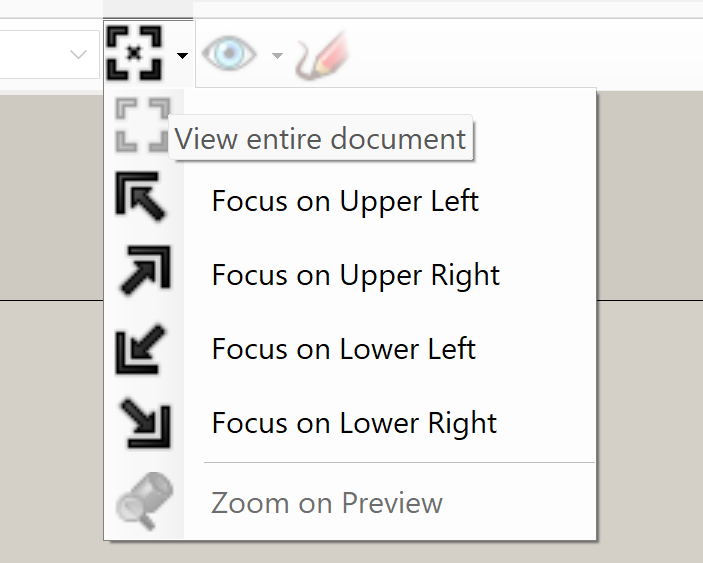This screenshot has width=703, height=563.
Task: Choose the Focus on Upper Right menu entry
Action: coord(356,275)
